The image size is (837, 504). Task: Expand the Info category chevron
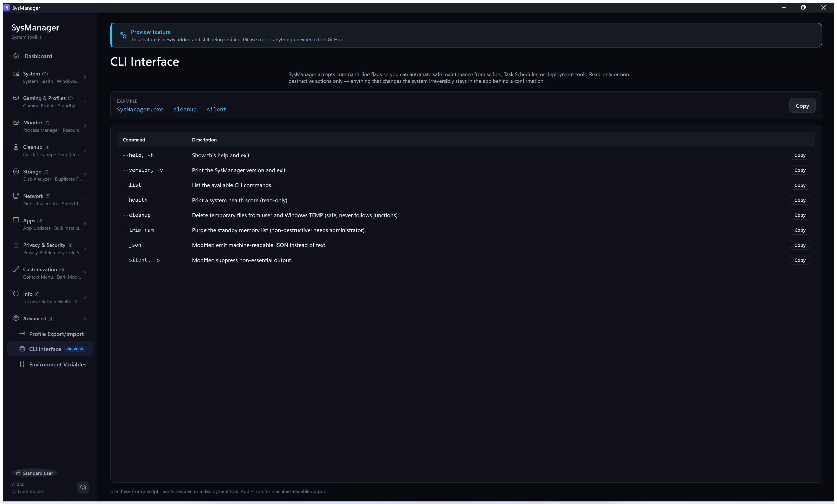(85, 297)
